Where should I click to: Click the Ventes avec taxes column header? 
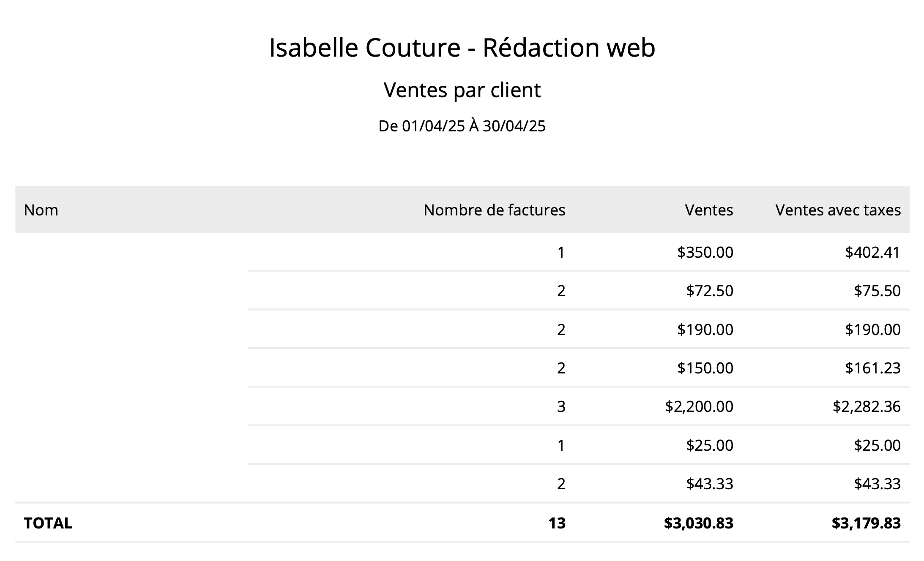click(838, 210)
